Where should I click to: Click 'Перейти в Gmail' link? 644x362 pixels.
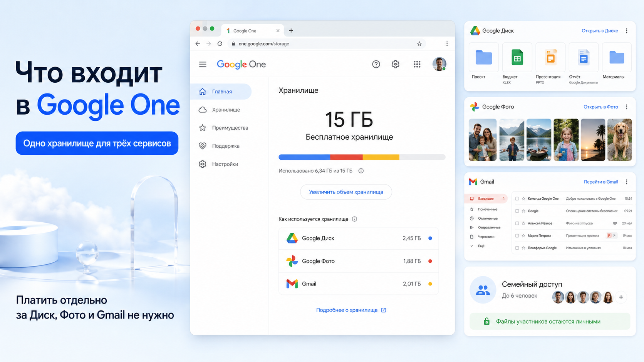click(x=601, y=182)
